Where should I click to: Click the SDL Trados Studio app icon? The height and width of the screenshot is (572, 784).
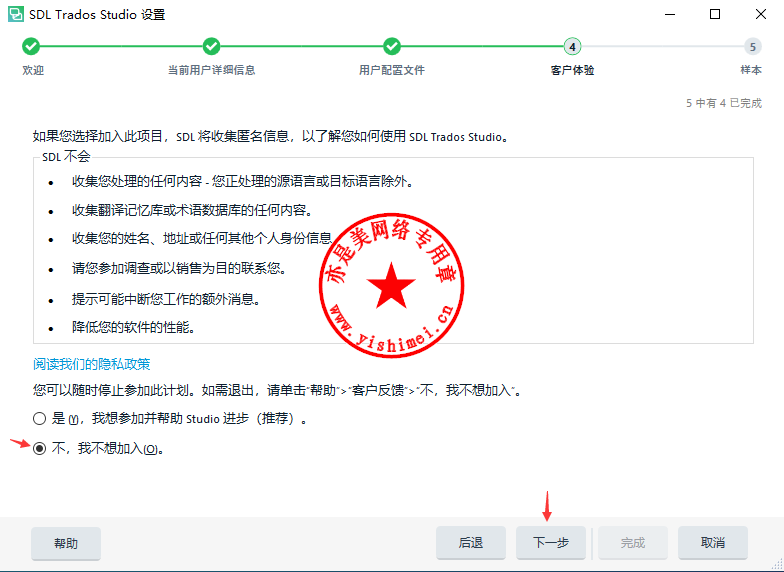(16, 14)
